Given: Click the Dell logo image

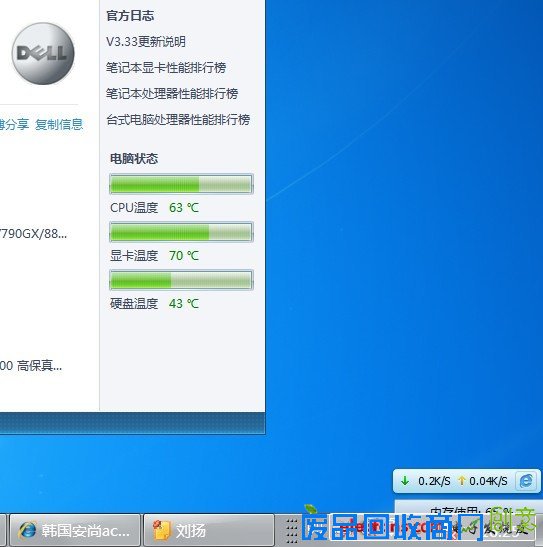Looking at the screenshot, I should click(x=43, y=53).
